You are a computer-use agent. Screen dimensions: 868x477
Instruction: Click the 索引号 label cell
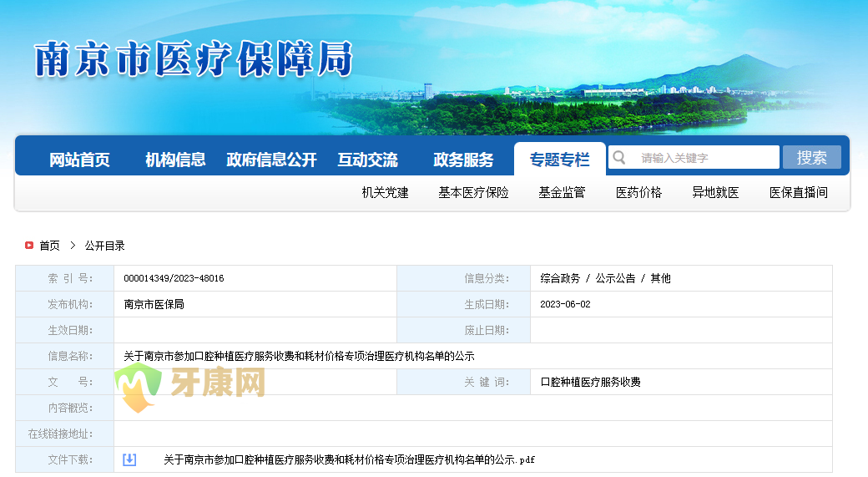[x=65, y=278]
